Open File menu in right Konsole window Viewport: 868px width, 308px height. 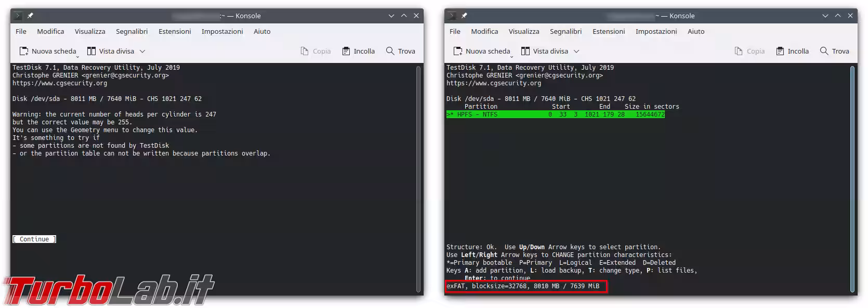click(455, 31)
